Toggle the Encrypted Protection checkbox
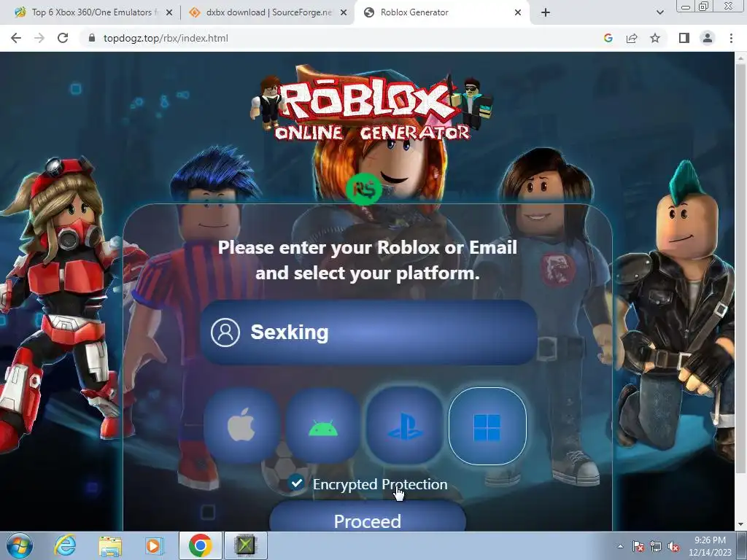The height and width of the screenshot is (560, 747). pyautogui.click(x=296, y=483)
